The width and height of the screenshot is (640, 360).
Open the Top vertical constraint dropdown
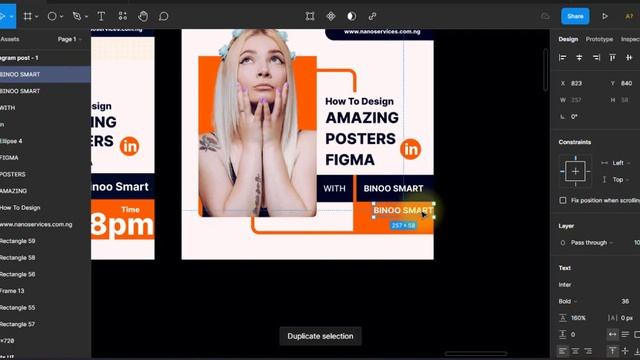click(x=621, y=180)
